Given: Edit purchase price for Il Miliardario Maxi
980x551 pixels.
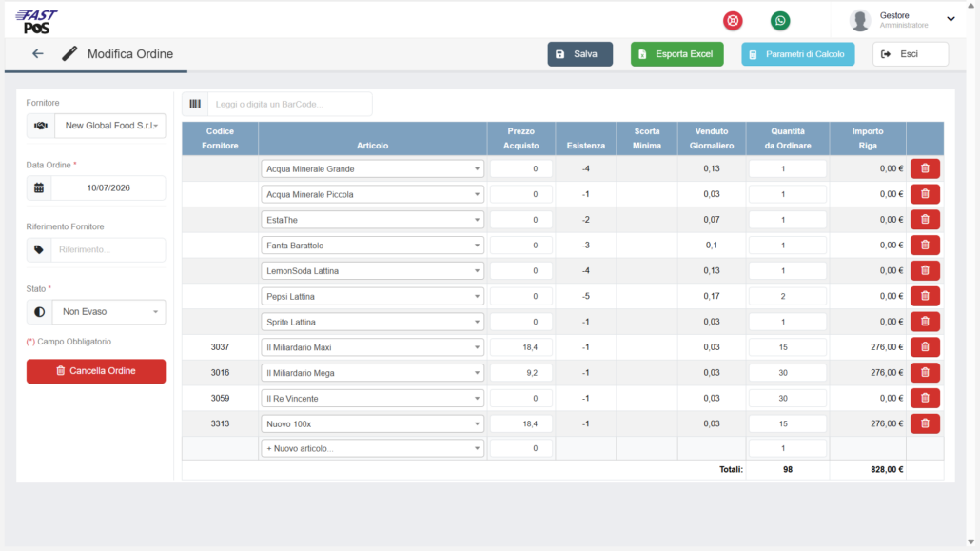Looking at the screenshot, I should point(521,347).
